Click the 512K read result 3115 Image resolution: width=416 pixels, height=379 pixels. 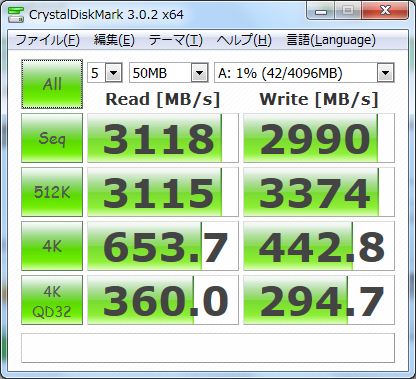163,192
